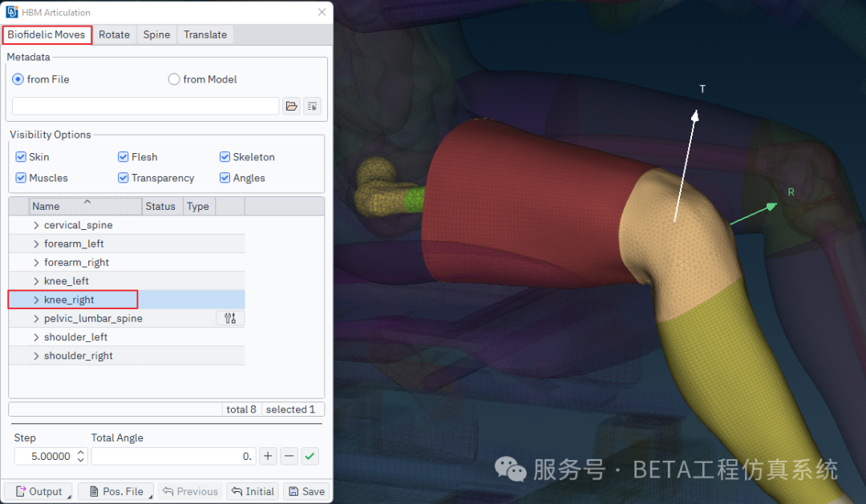Viewport: 866px width, 504px height.
Task: Click the plus icon to increase angle
Action: 269,456
